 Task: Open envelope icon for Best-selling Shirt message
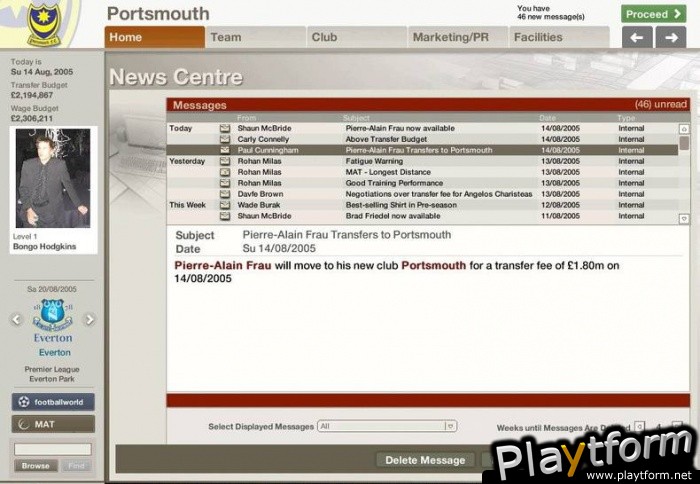pos(225,205)
